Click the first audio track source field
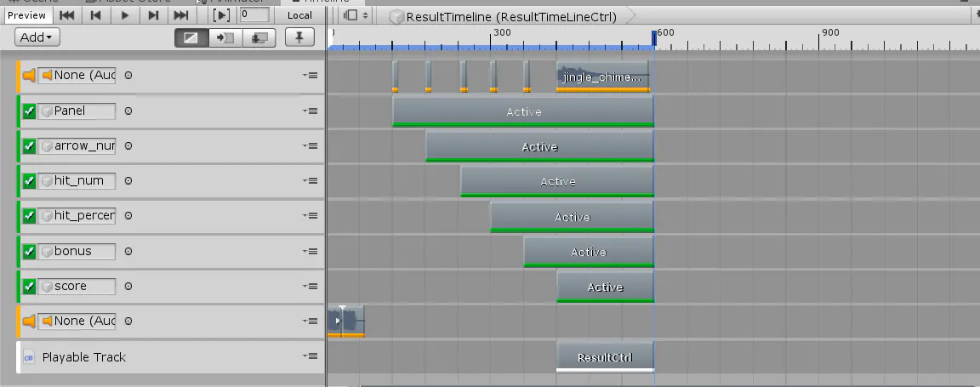Screen dimensions: 980x387 click(x=77, y=75)
